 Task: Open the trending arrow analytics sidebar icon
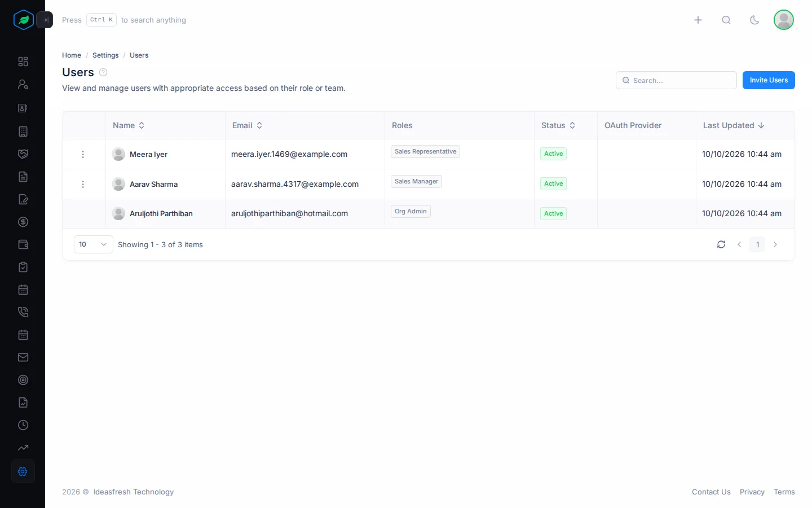pos(23,448)
